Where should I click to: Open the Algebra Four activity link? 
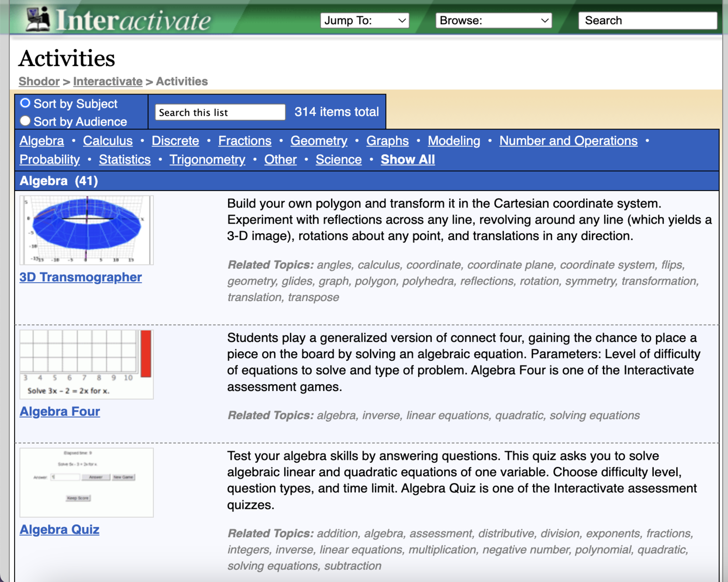60,411
